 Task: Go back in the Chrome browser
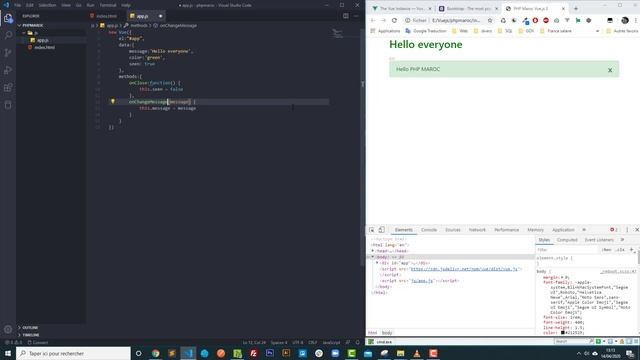373,20
